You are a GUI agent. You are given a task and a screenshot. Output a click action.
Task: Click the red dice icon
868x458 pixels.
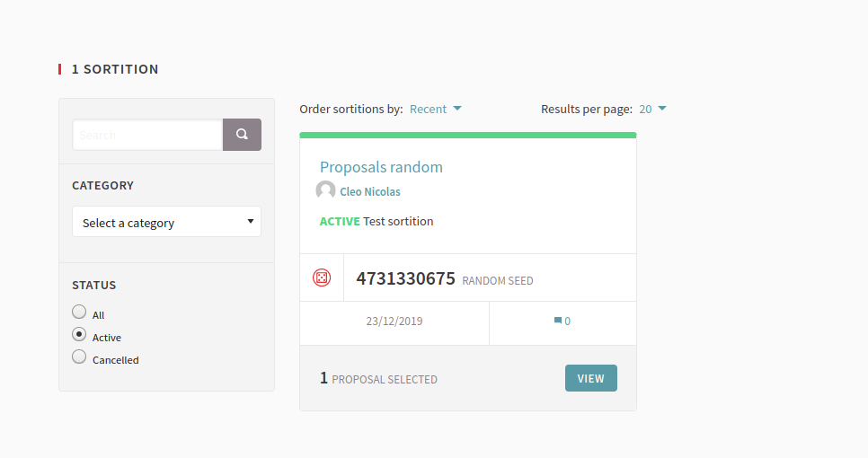click(x=322, y=278)
